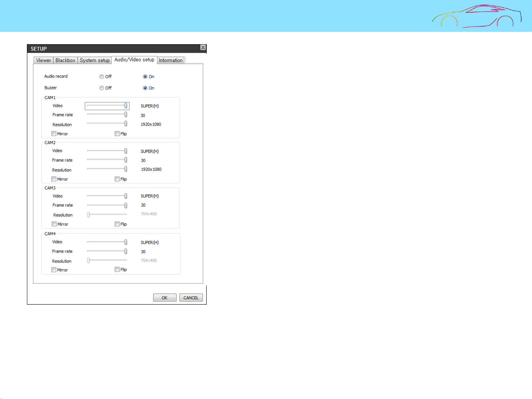
Task: Enable Mirror for CAM1
Action: coord(54,134)
